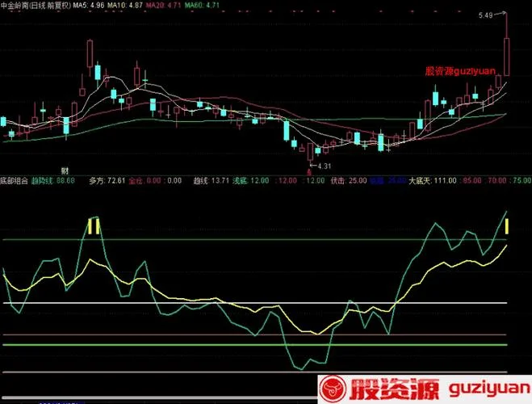532x404 pixels.
Task: Select the 趋势线 88.68 value
Action: click(53, 181)
